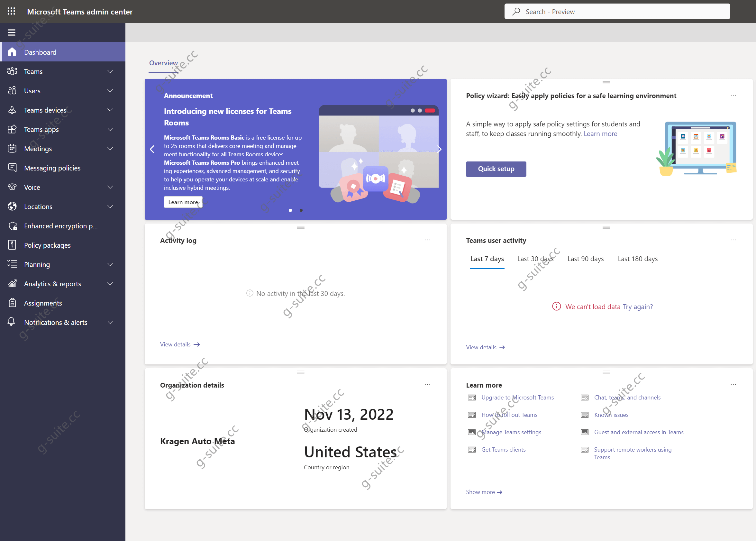Image resolution: width=756 pixels, height=541 pixels.
Task: Select the Overview tab
Action: coord(163,63)
